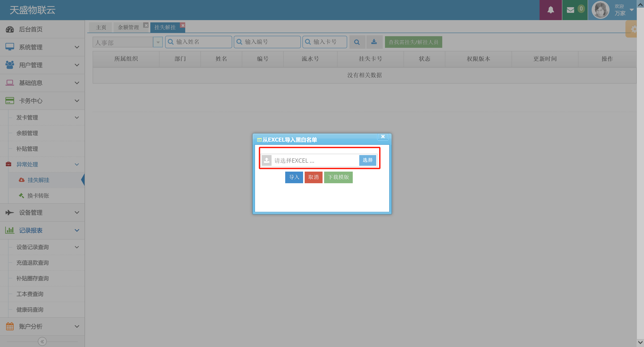Select 挂失解挂 in sidebar
644x347 pixels.
46,180
